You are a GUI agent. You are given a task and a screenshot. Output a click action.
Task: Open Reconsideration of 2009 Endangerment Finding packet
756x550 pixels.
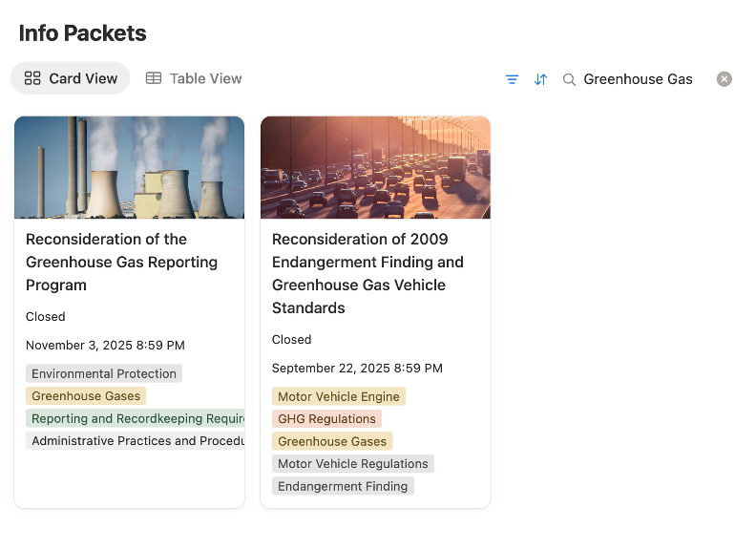(367, 273)
